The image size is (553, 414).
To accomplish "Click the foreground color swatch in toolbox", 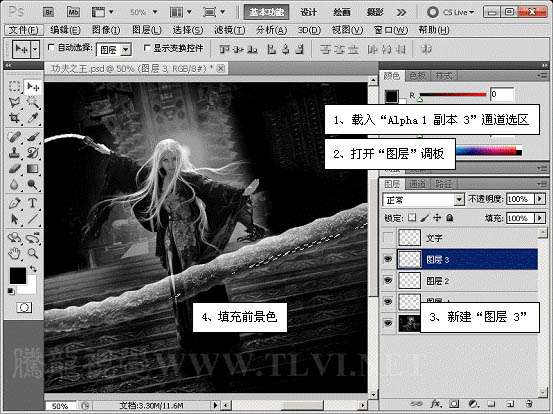I will (x=18, y=276).
